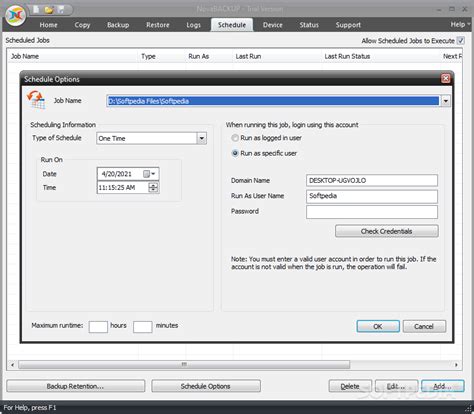474x414 pixels.
Task: Switch to the Device tab
Action: point(272,25)
